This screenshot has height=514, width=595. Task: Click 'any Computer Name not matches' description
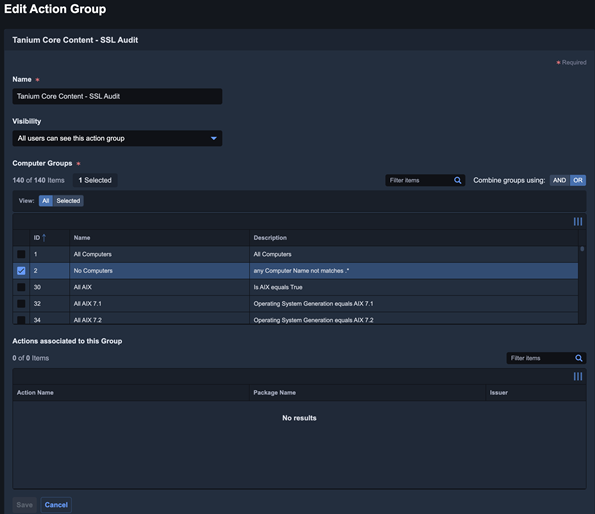(301, 271)
